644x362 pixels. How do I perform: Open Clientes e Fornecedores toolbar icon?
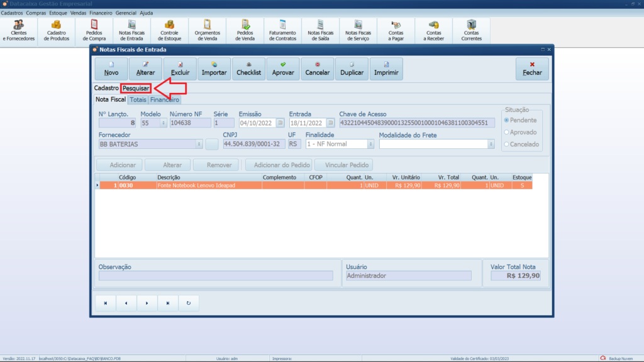[x=19, y=30]
